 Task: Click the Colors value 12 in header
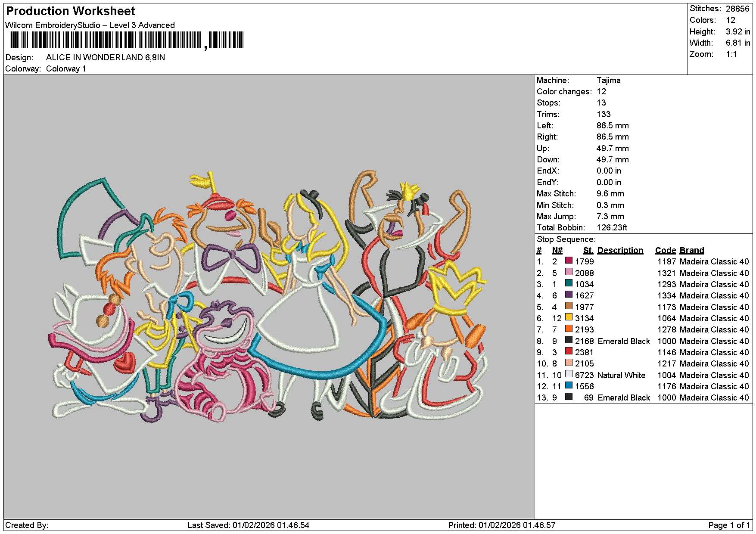coord(731,20)
